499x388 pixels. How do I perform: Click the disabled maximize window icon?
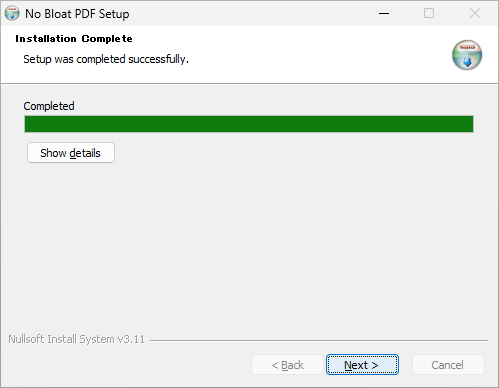(429, 13)
